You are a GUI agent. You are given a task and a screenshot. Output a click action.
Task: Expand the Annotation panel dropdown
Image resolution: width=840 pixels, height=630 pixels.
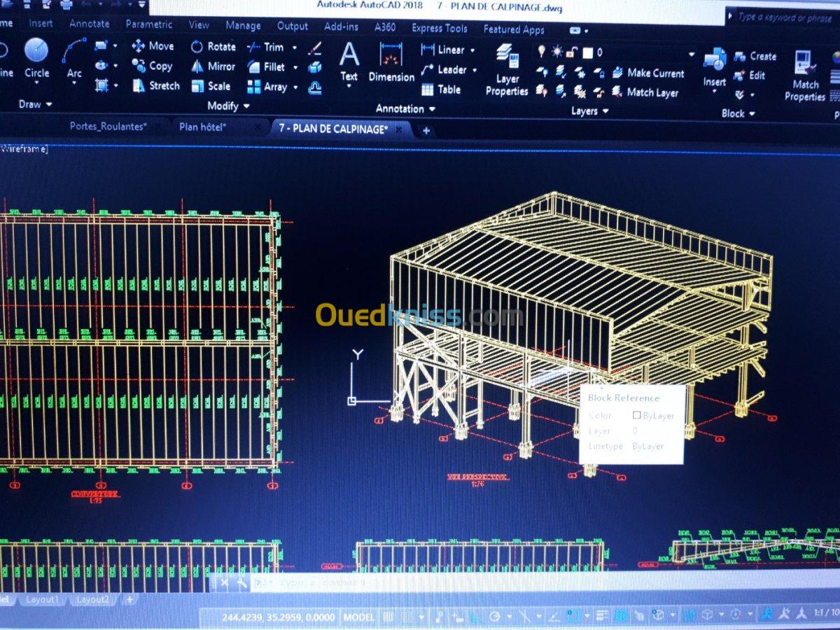pos(405,108)
